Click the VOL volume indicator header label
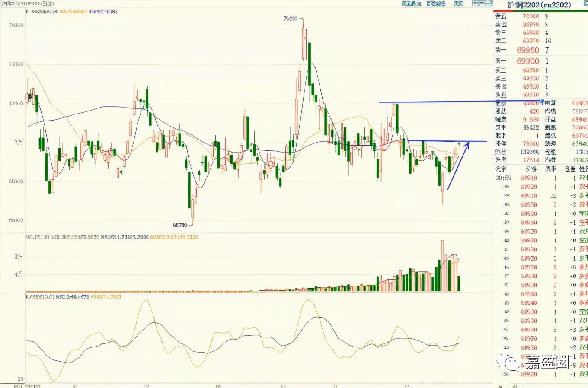Viewport: 588px width, 388px height. point(38,237)
